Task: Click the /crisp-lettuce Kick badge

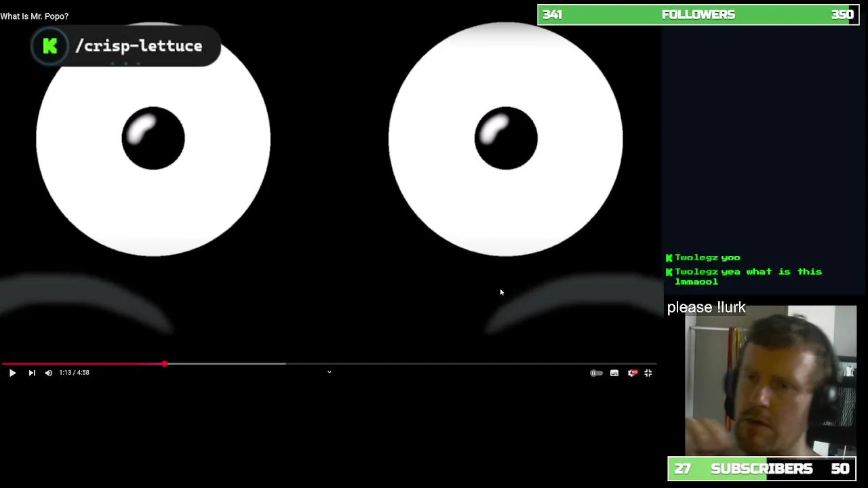Action: tap(126, 46)
